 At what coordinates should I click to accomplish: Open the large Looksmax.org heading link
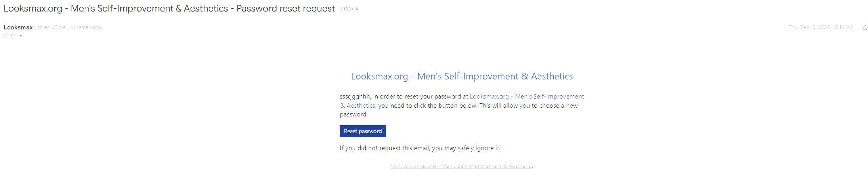pos(462,76)
